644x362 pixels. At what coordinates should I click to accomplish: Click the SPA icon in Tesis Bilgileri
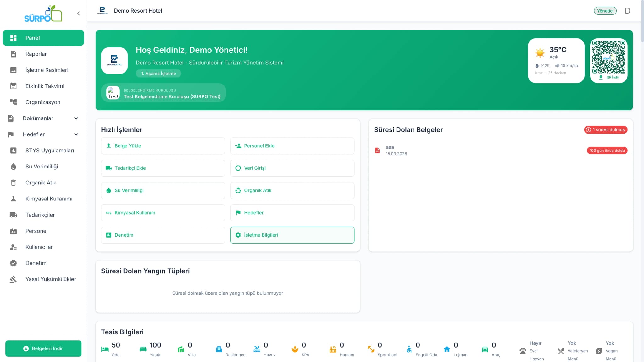(295, 349)
